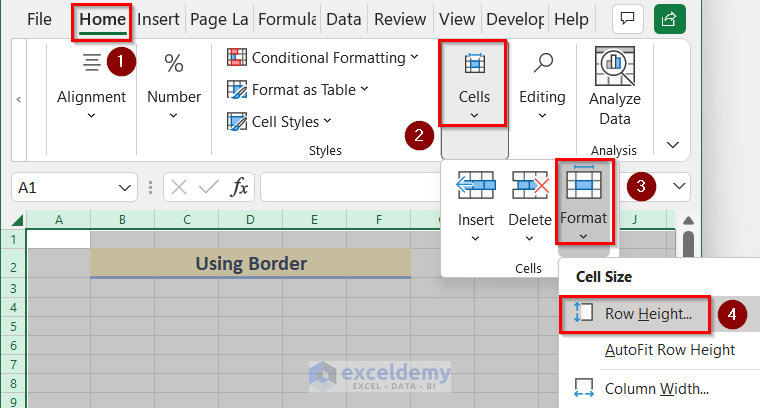Image resolution: width=760 pixels, height=408 pixels.
Task: Open the Cell Styles dropdown arrow
Action: tap(328, 121)
